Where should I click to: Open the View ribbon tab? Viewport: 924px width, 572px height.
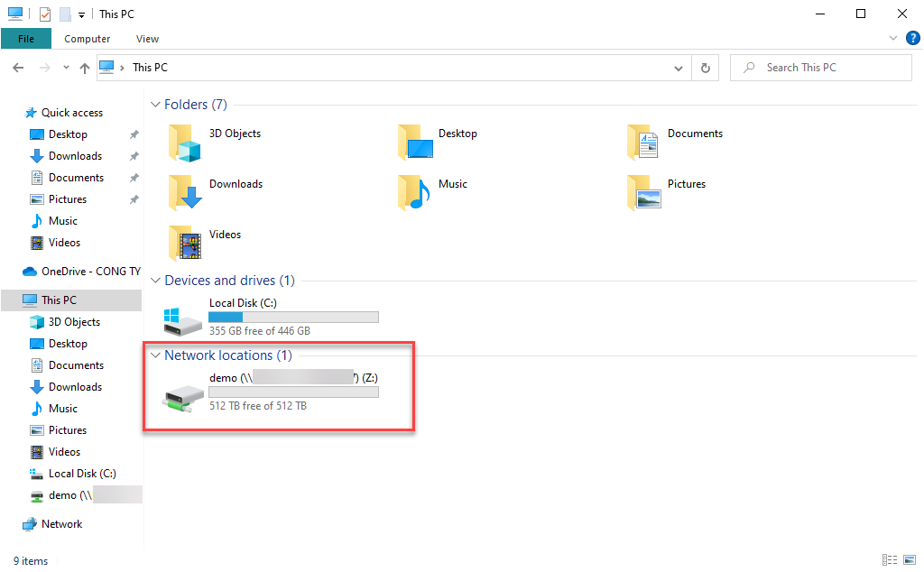tap(147, 39)
